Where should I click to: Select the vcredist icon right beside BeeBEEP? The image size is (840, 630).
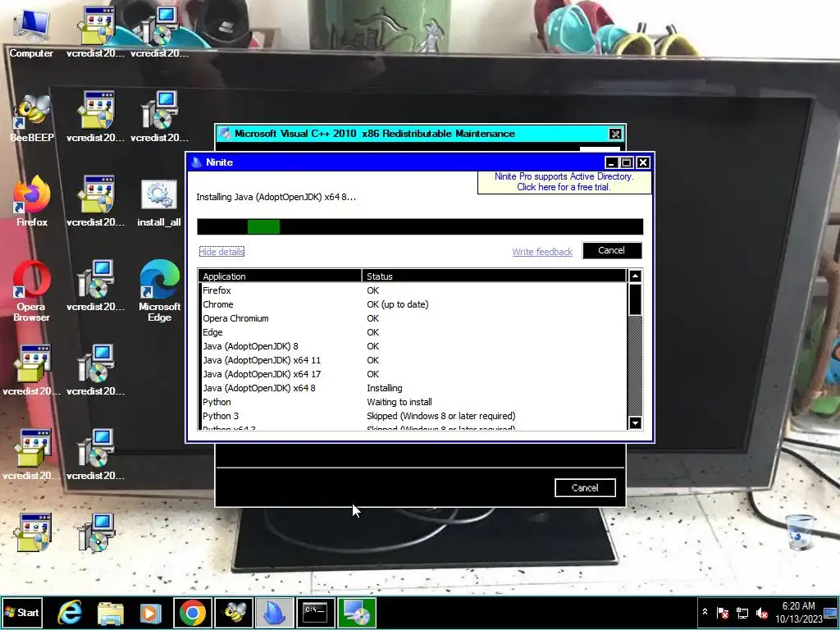[95, 118]
